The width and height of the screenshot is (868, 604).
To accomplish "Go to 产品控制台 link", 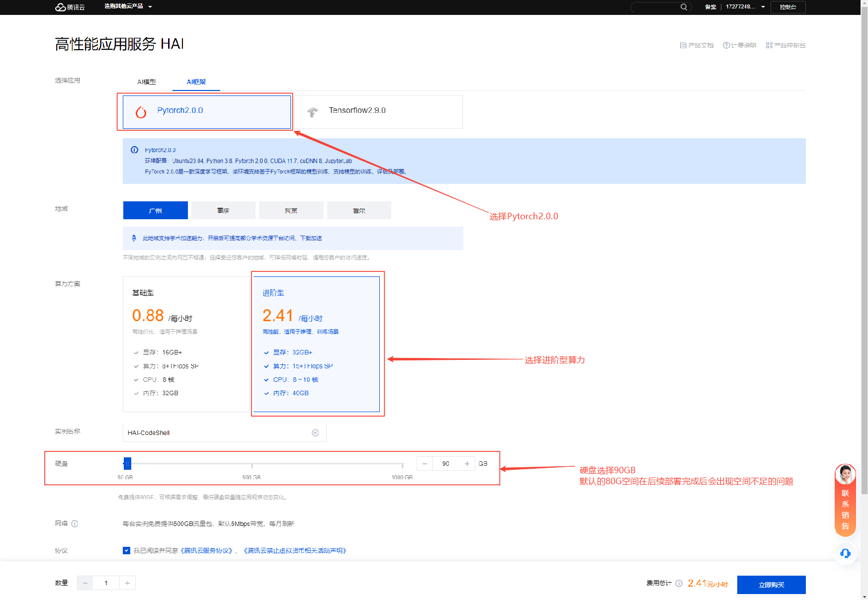I will click(785, 45).
